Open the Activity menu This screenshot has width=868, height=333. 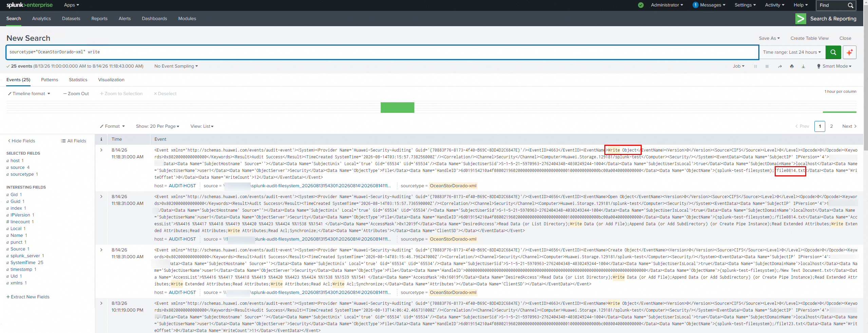(x=775, y=5)
